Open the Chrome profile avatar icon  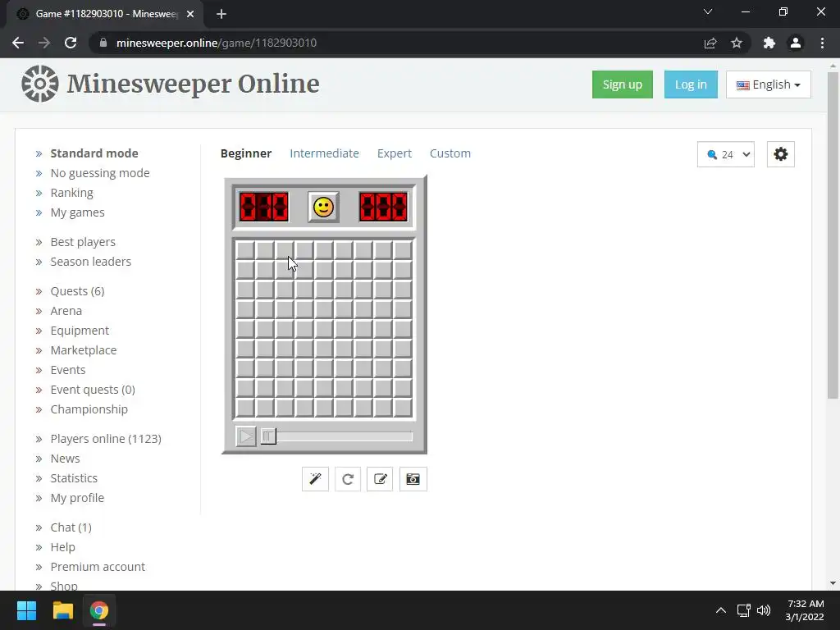coord(796,43)
